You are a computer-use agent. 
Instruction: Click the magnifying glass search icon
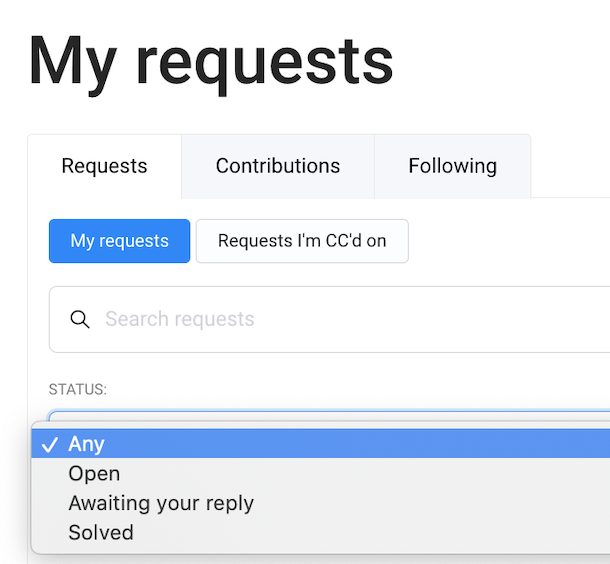(80, 319)
